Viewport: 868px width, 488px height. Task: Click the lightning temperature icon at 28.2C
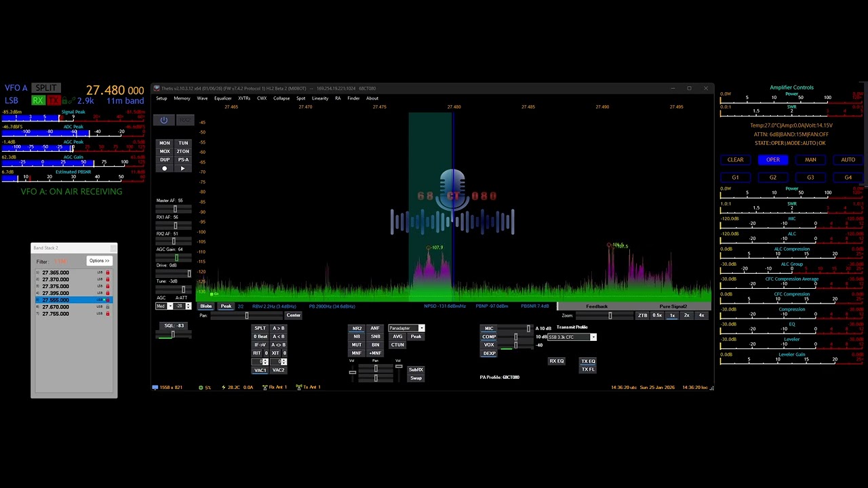224,387
